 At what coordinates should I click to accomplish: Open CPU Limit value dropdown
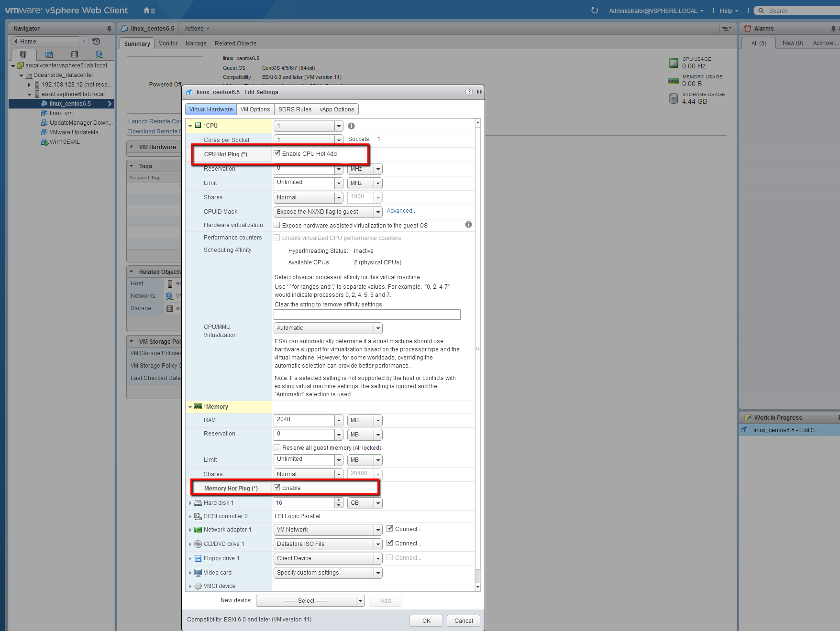point(339,183)
